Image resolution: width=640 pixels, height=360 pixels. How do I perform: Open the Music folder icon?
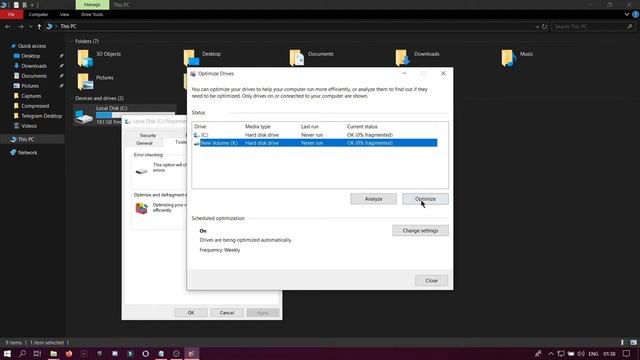[509, 58]
